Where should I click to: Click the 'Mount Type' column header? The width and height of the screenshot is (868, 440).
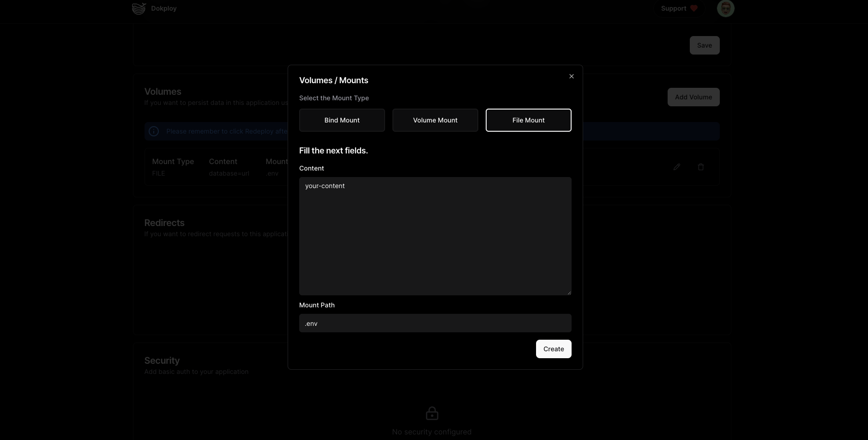[x=173, y=161]
